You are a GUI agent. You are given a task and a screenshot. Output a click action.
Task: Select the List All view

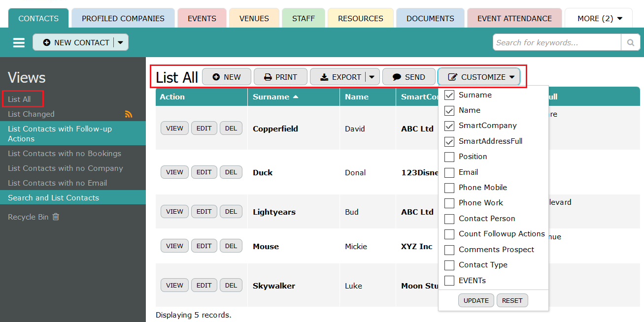(19, 99)
